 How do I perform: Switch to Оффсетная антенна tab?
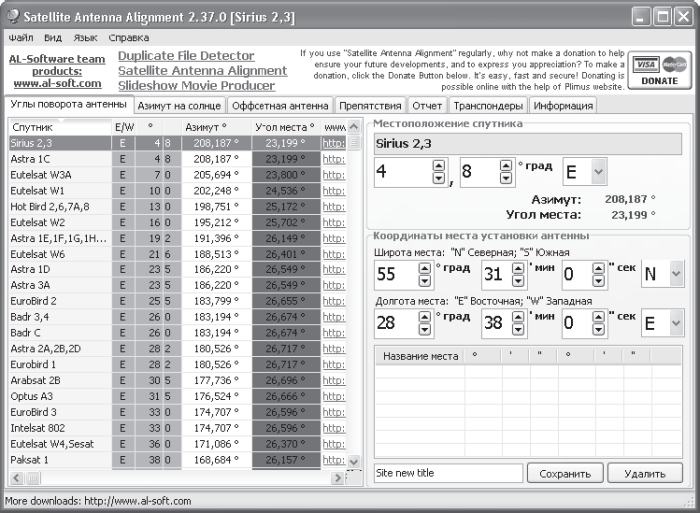tap(280, 106)
